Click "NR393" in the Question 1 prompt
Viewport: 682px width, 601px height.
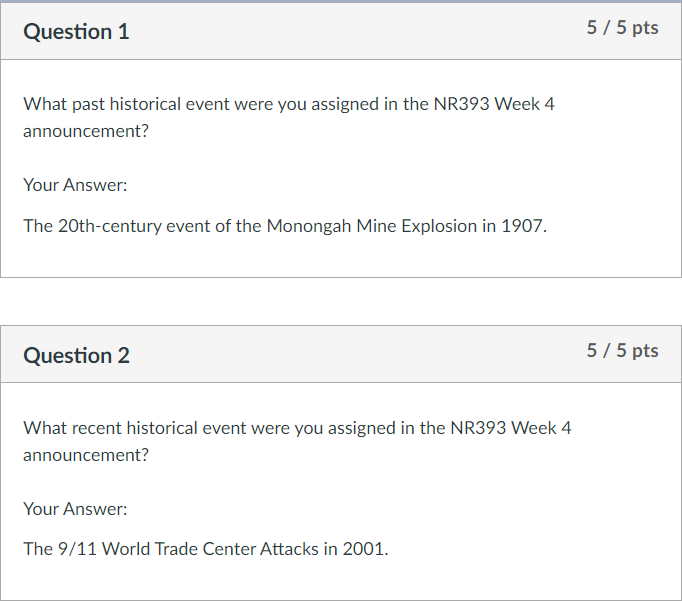pos(458,104)
